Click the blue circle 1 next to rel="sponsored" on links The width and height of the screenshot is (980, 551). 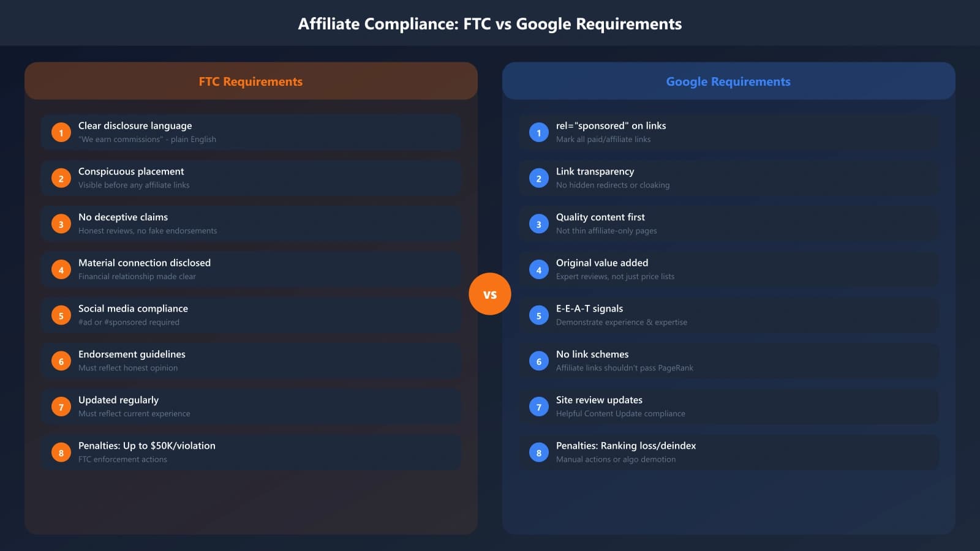pyautogui.click(x=538, y=132)
